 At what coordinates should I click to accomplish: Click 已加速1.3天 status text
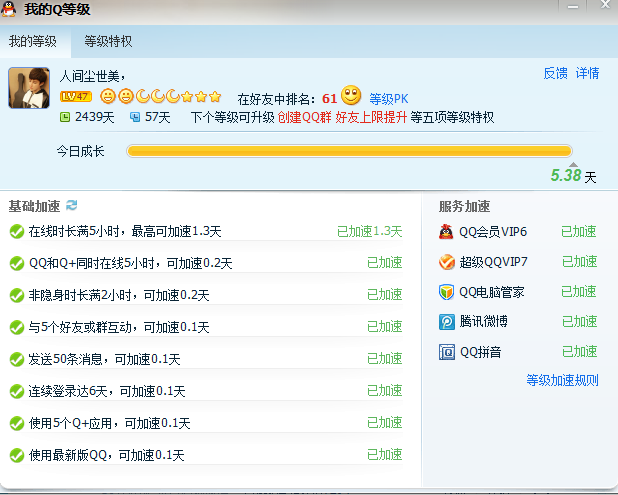pyautogui.click(x=370, y=231)
